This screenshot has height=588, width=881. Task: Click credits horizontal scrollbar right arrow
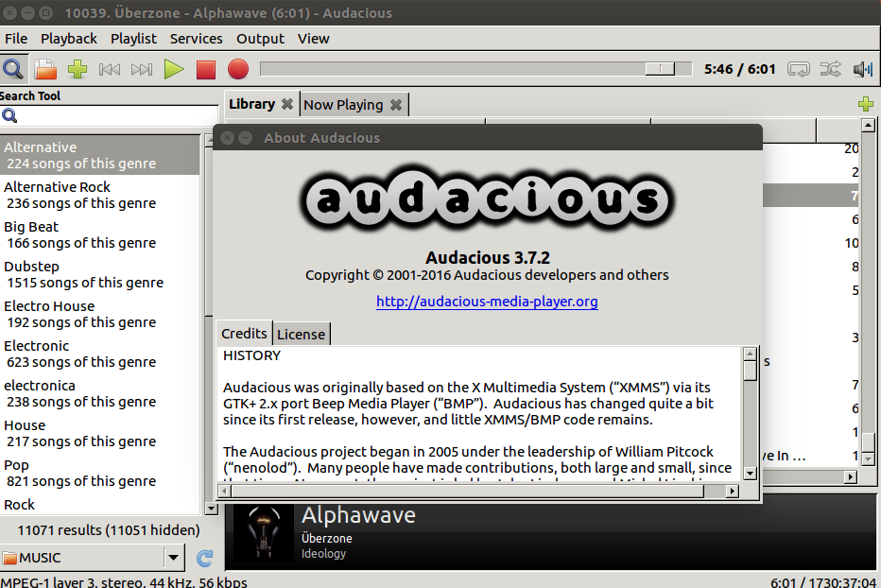(732, 491)
